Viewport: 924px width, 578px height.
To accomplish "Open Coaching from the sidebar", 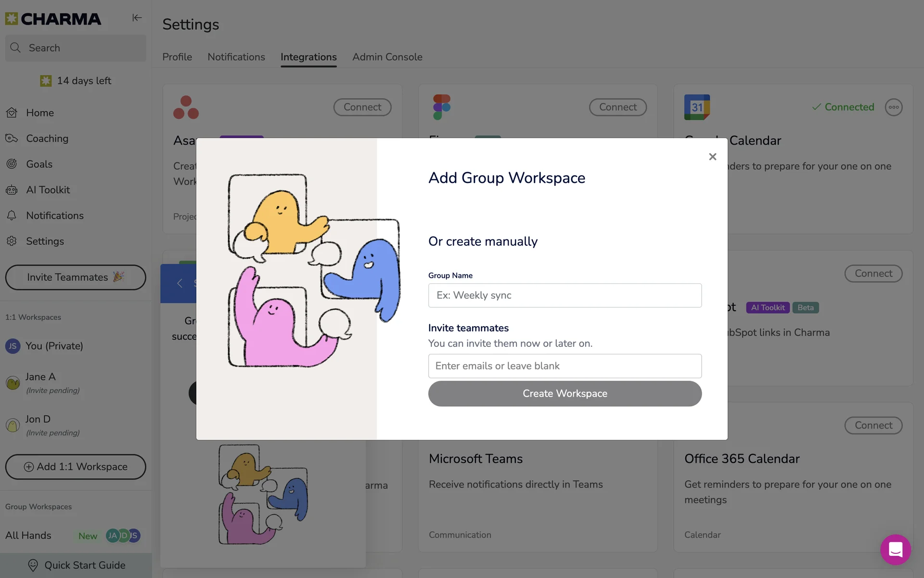I will tap(47, 139).
